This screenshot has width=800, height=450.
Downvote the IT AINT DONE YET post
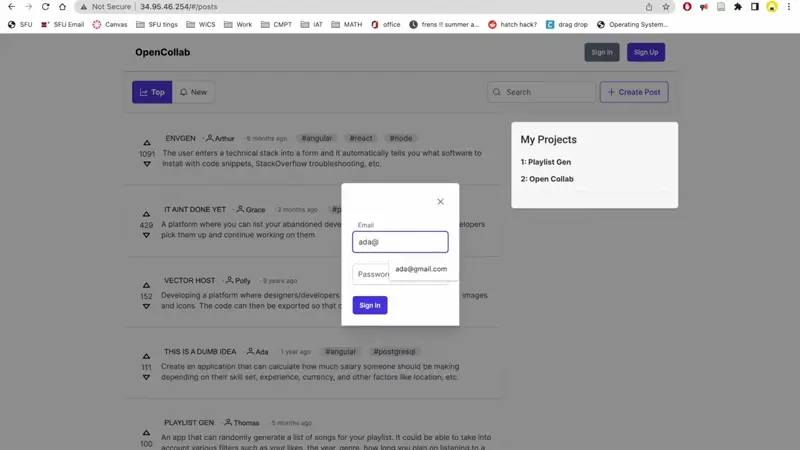click(x=146, y=235)
